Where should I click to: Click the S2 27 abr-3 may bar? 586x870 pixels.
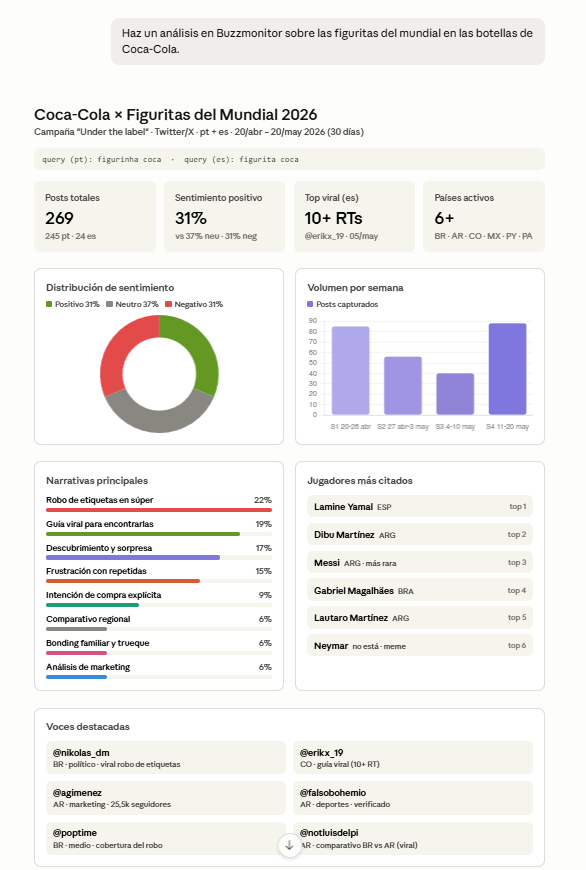tap(403, 386)
